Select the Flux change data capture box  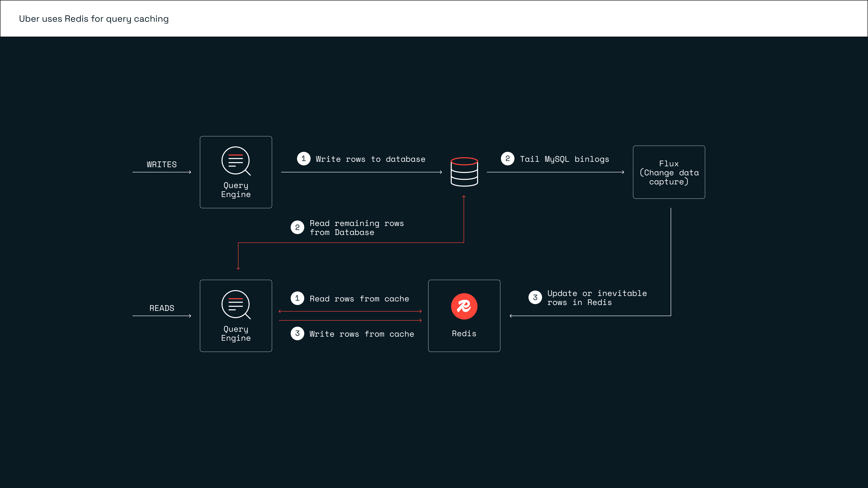click(x=669, y=172)
